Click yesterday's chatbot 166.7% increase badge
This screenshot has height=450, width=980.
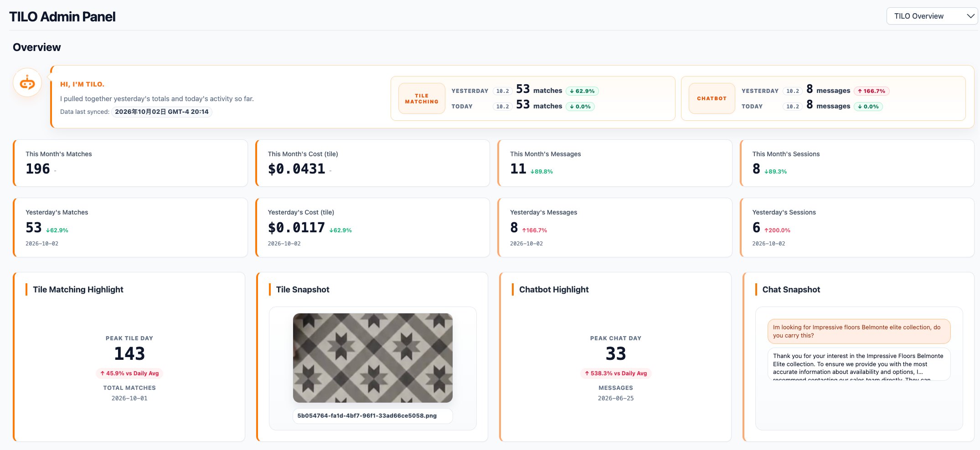[872, 91]
